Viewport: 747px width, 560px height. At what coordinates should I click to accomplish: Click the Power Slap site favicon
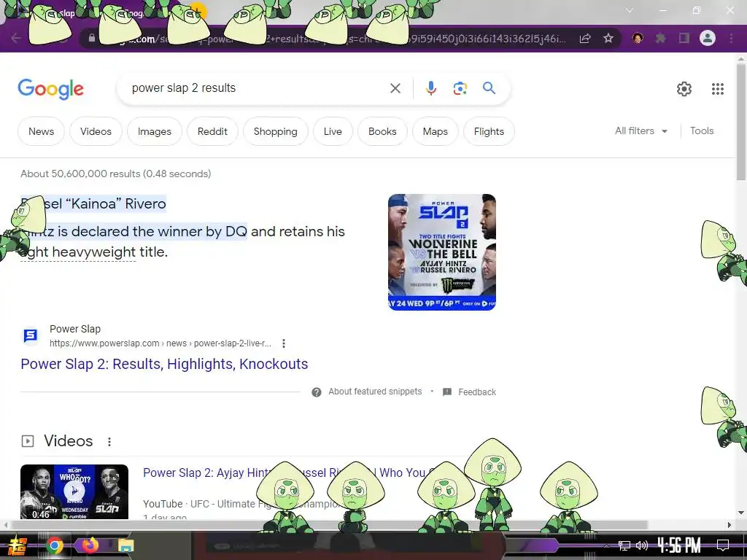[31, 335]
